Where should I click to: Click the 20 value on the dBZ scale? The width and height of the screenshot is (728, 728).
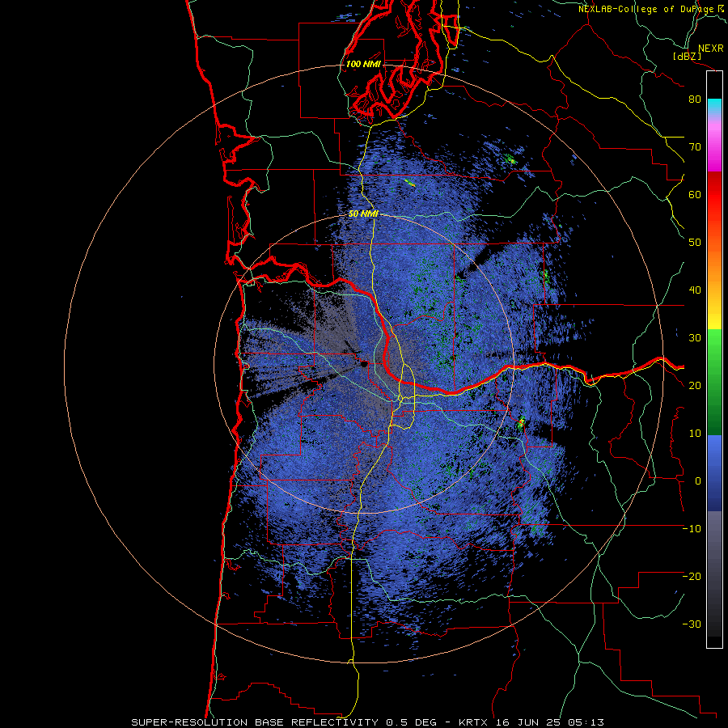695,386
